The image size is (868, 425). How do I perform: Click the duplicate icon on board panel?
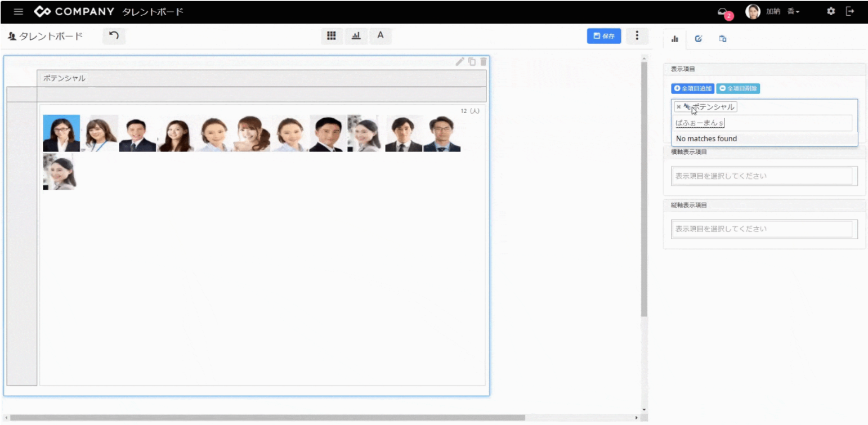(472, 61)
